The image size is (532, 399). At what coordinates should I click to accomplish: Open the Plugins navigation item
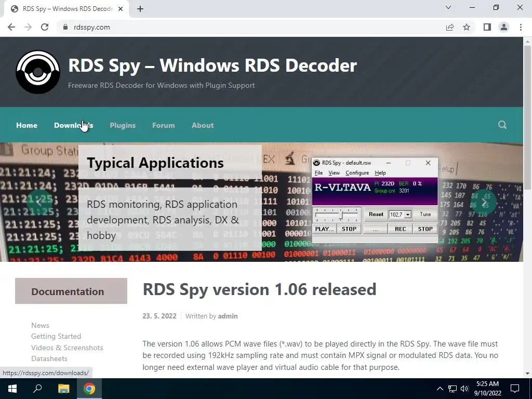click(x=123, y=125)
